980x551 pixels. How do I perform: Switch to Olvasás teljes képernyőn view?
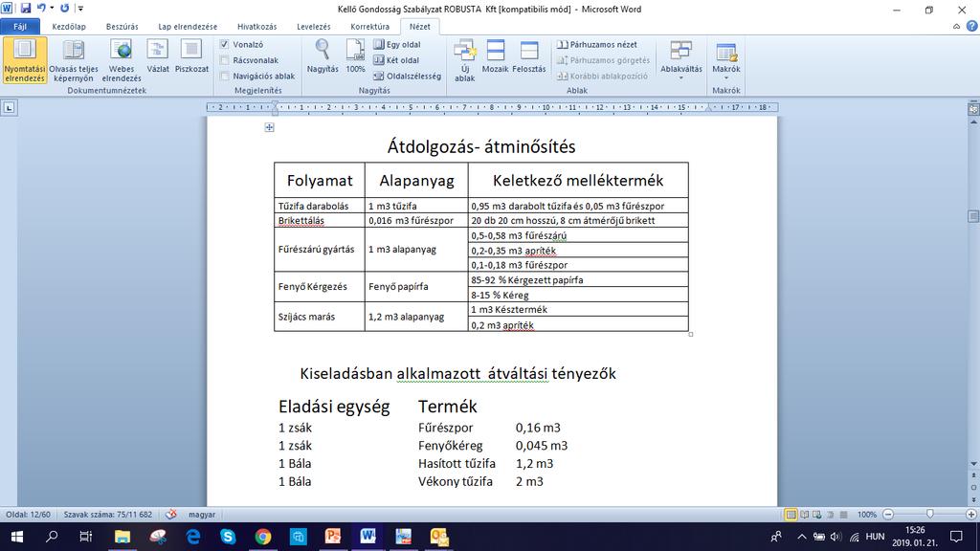(x=73, y=60)
